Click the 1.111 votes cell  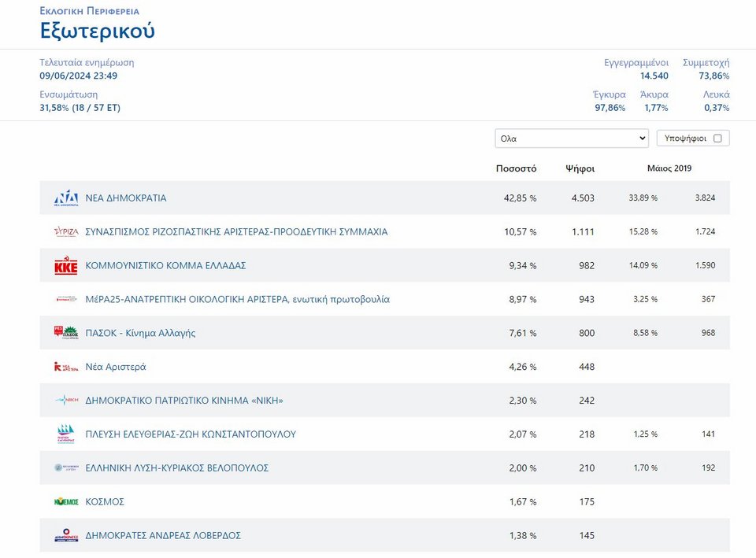pos(583,231)
